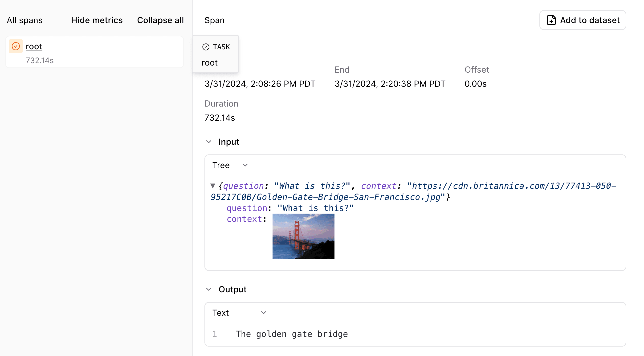The width and height of the screenshot is (644, 356).
Task: Click the Golden Gate Bridge image thumbnail
Action: pyautogui.click(x=303, y=236)
